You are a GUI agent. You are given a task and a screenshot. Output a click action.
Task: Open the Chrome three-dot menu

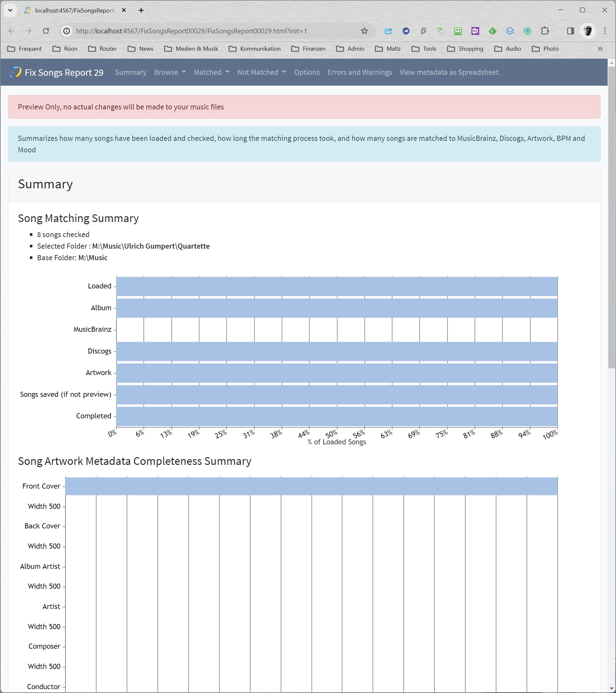click(x=605, y=31)
